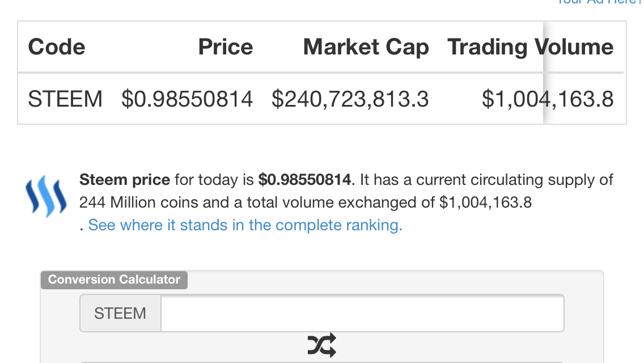
Task: Click the shuffle conversion swap icon
Action: point(322,345)
